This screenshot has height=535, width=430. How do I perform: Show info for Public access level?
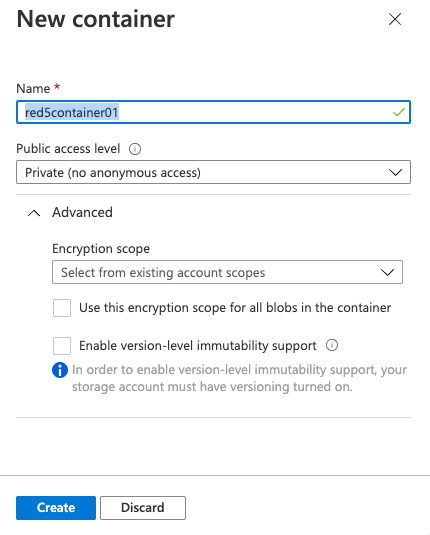(x=135, y=149)
